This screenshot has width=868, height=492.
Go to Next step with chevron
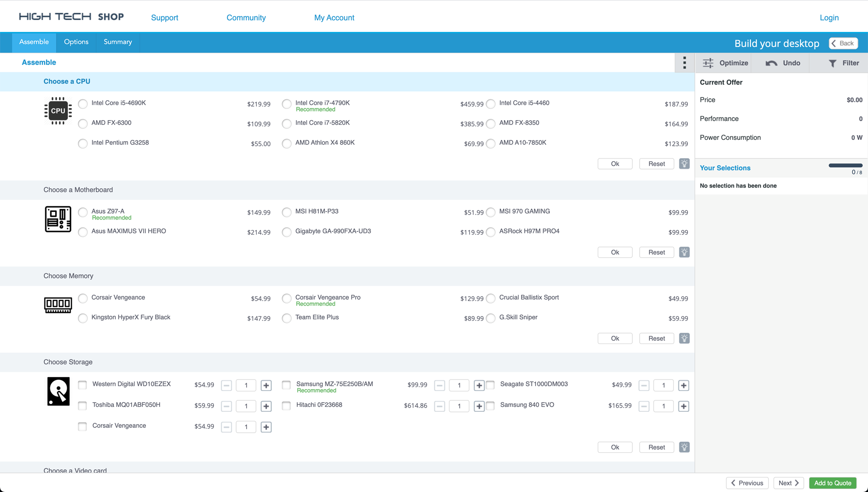(789, 483)
